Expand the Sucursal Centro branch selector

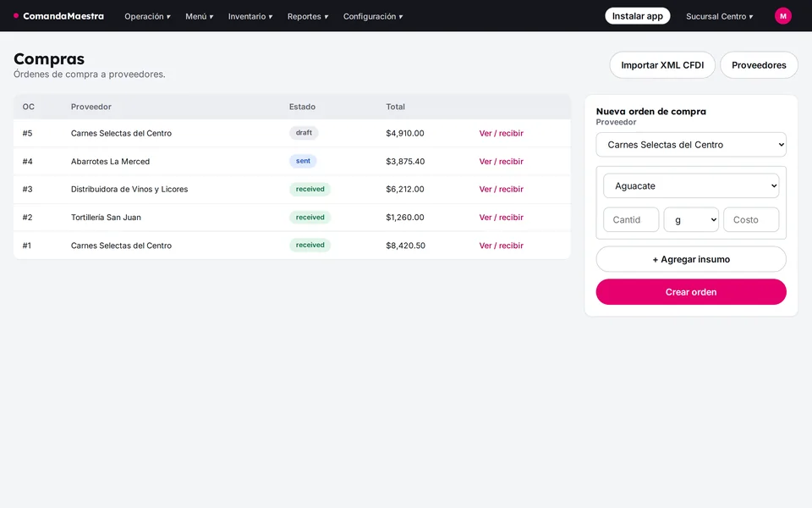(719, 17)
